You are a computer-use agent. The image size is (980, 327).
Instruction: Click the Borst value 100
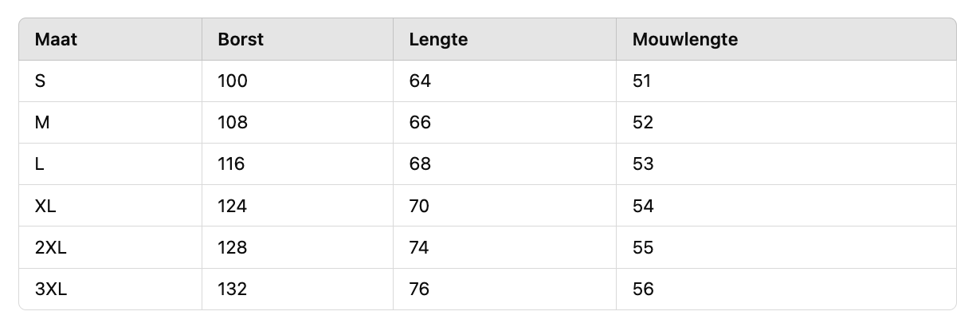pyautogui.click(x=233, y=81)
